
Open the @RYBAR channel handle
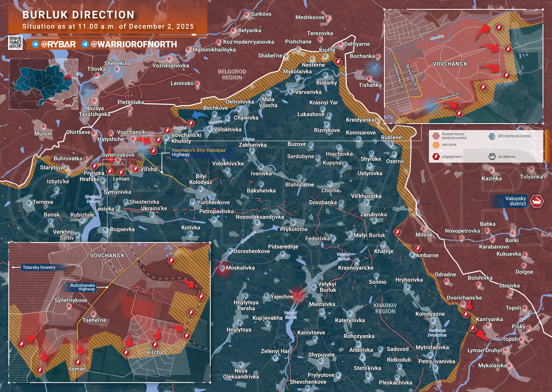[58, 44]
